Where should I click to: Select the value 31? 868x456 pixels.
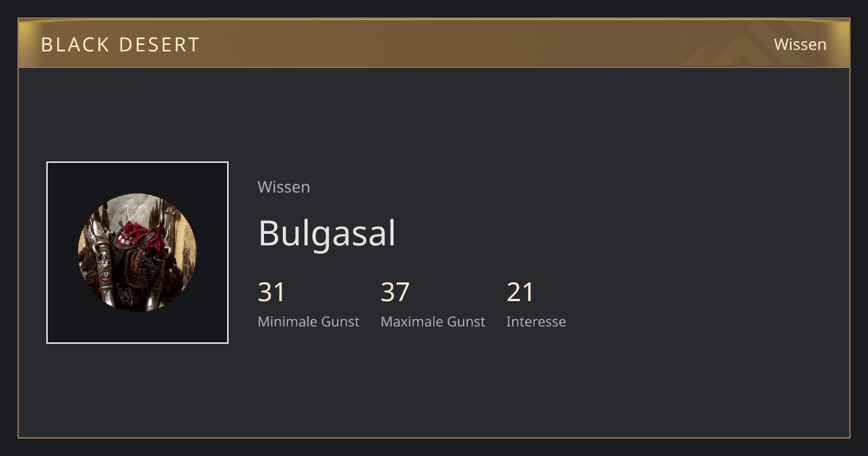[x=272, y=292]
